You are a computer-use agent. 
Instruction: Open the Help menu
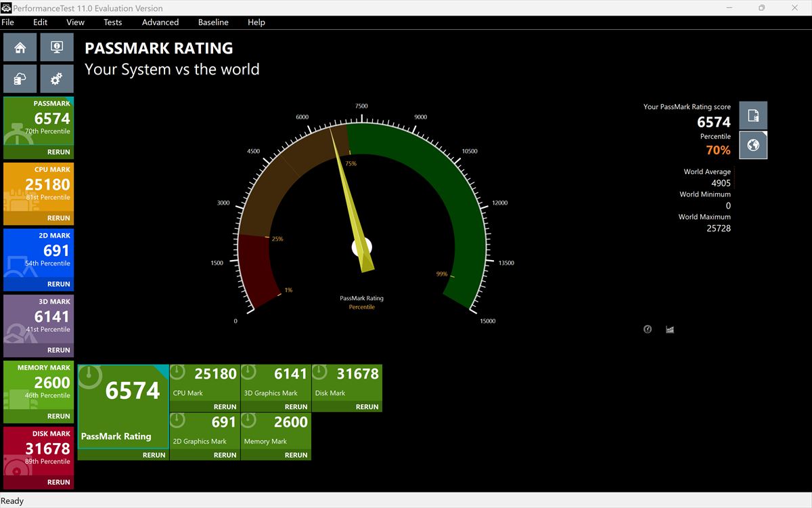(x=256, y=22)
